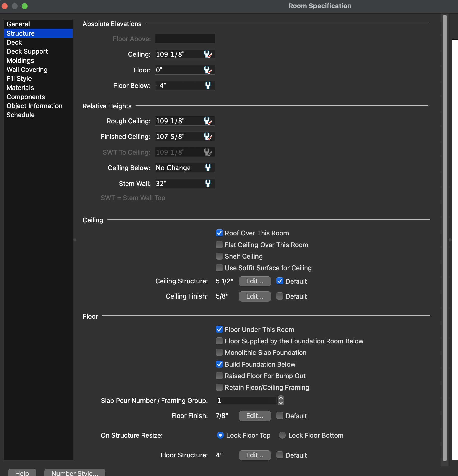Click the Rough Ceiling wrench icon
The image size is (458, 476).
coord(208,121)
